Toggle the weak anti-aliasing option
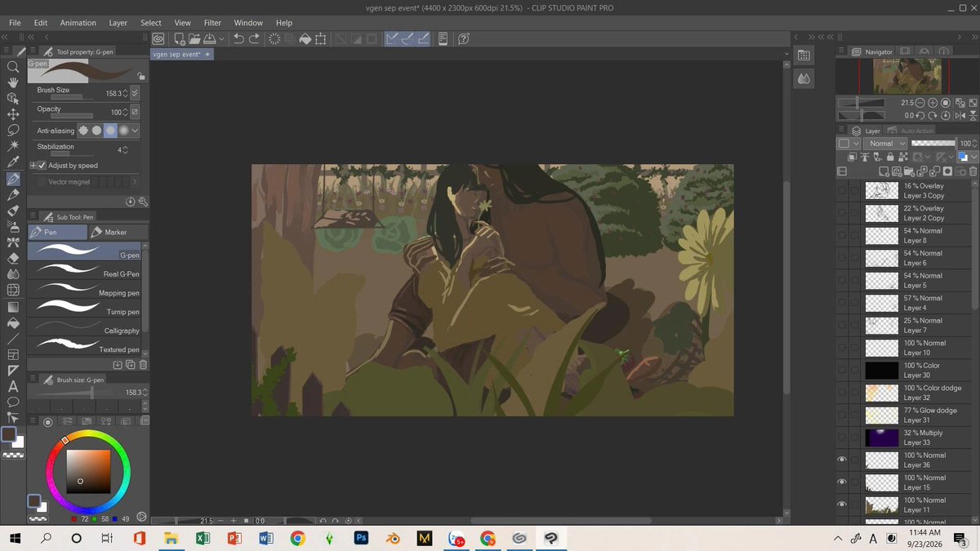Viewport: 980px width, 551px height. 96,130
